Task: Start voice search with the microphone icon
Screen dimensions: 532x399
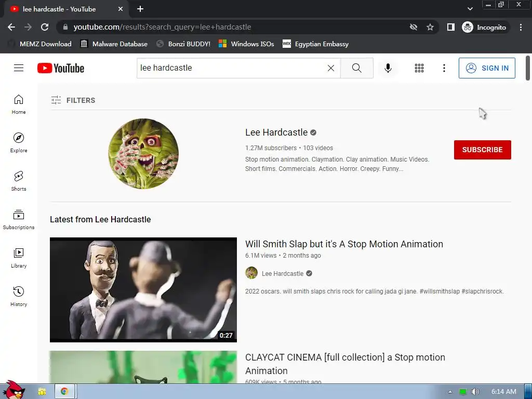Action: point(388,68)
